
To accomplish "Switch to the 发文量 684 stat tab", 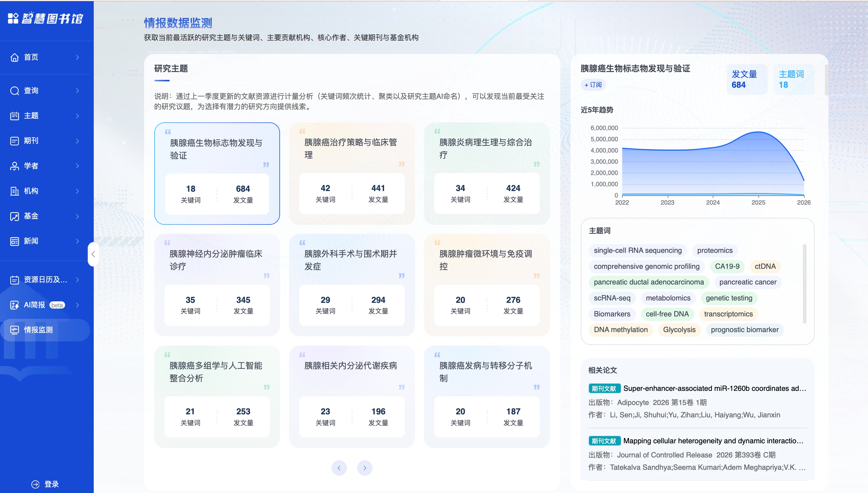I will (747, 79).
